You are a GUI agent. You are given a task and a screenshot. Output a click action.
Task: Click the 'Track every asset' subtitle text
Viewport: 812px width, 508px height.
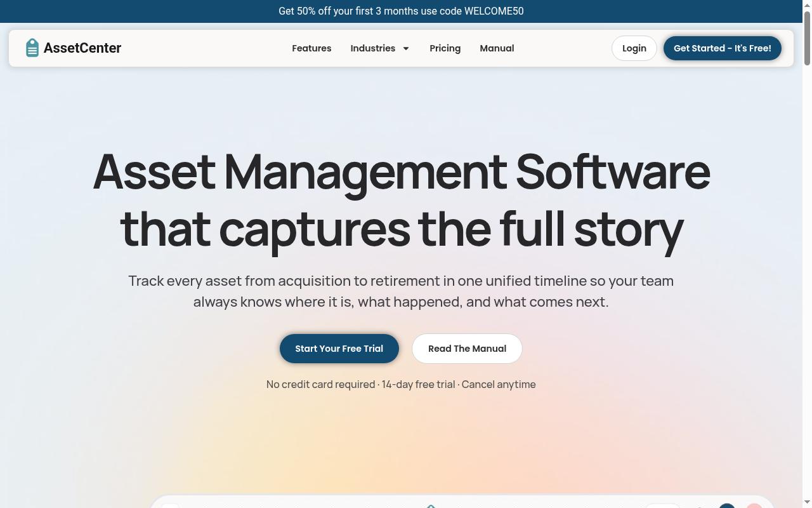(401, 291)
